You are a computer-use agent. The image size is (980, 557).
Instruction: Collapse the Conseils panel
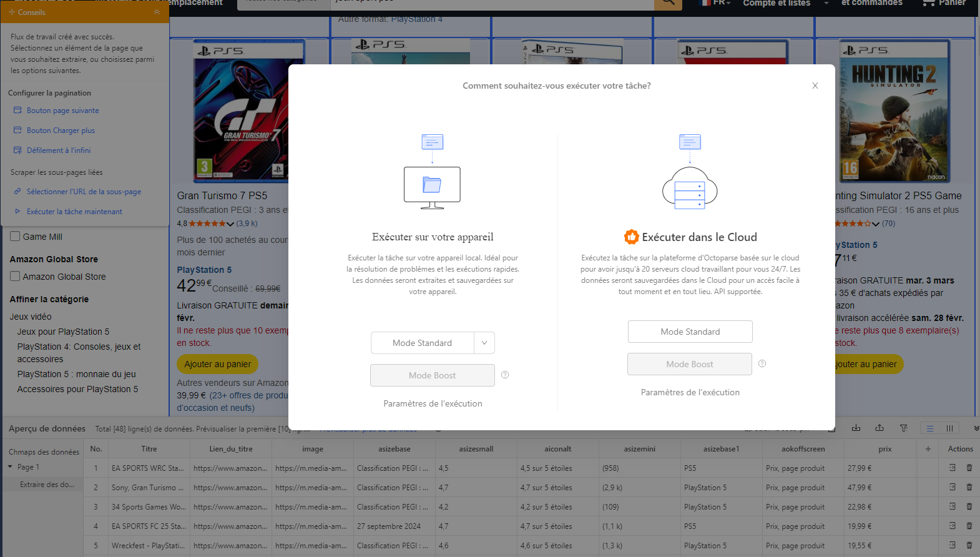pos(157,12)
